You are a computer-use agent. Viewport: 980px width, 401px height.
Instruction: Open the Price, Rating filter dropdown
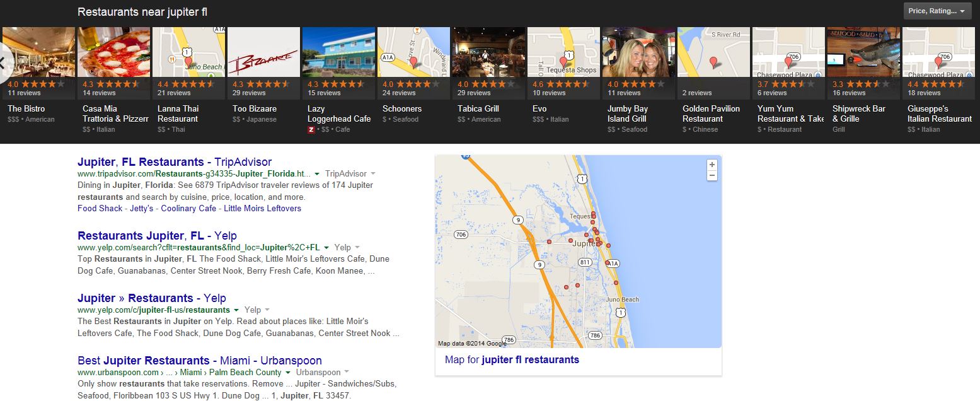click(937, 11)
